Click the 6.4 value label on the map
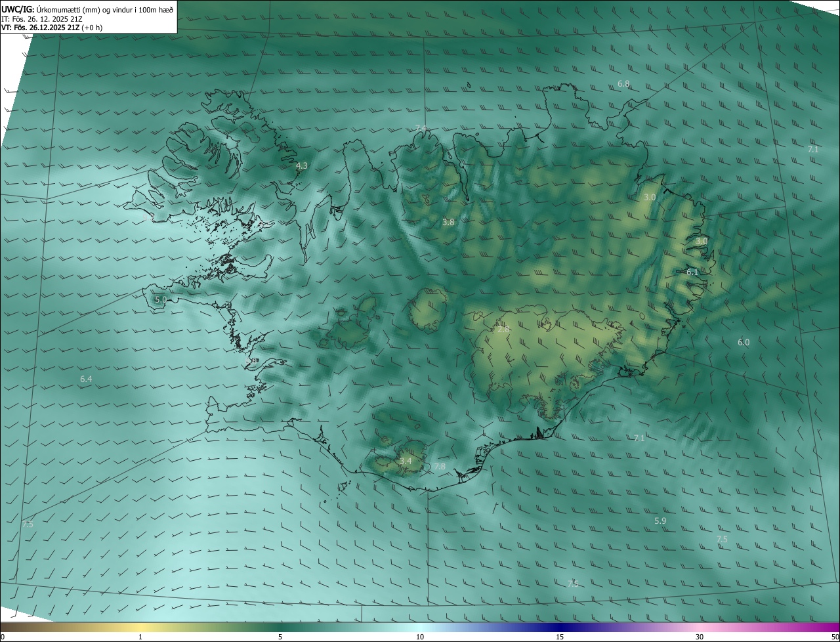 [86, 379]
